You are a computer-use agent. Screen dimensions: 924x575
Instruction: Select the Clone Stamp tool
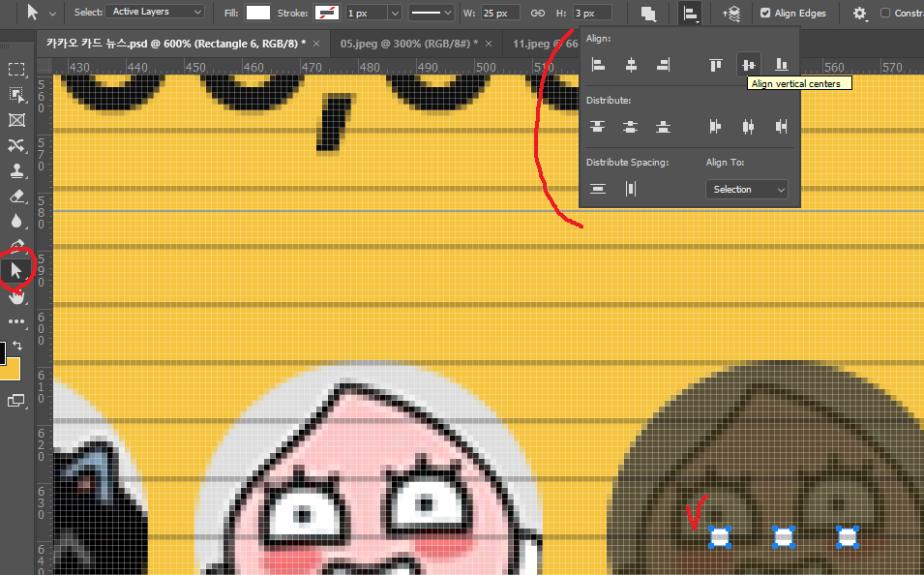pos(16,171)
